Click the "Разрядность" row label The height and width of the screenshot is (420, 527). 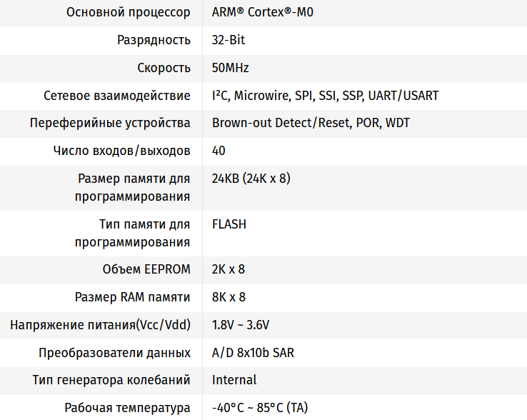[x=154, y=40]
